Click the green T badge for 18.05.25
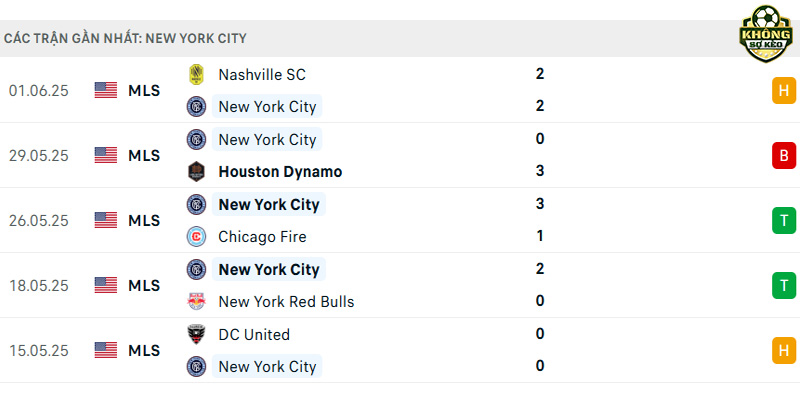The image size is (800, 400). tap(784, 285)
